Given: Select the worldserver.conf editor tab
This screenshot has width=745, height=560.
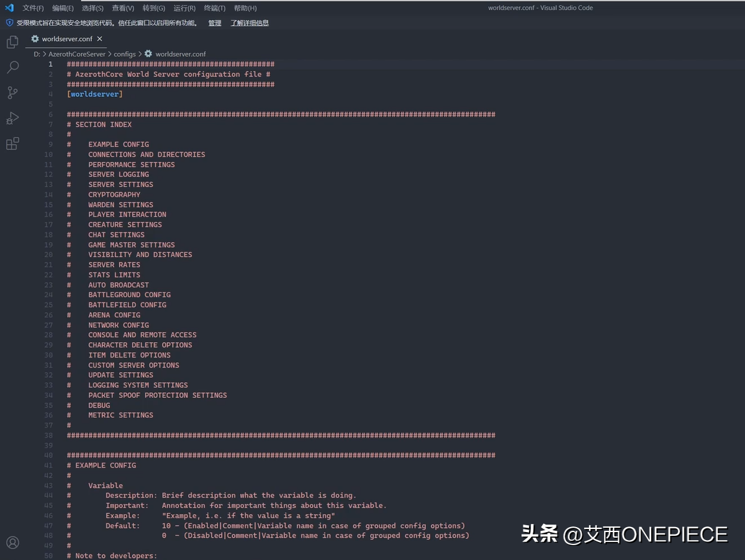Looking at the screenshot, I should click(x=67, y=38).
